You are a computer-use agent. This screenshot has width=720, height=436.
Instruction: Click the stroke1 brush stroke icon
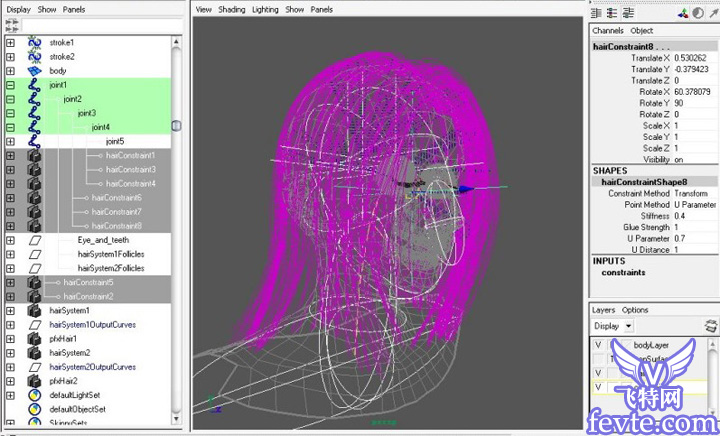pyautogui.click(x=34, y=43)
